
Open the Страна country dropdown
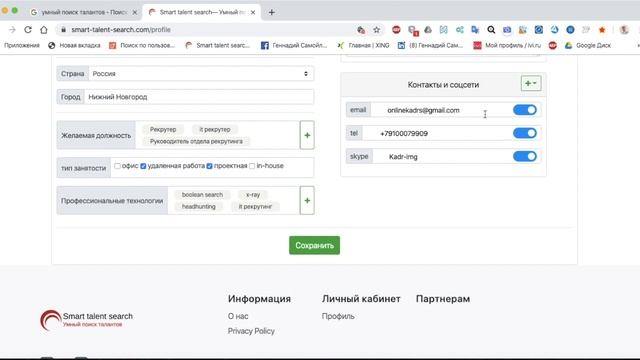tap(201, 73)
